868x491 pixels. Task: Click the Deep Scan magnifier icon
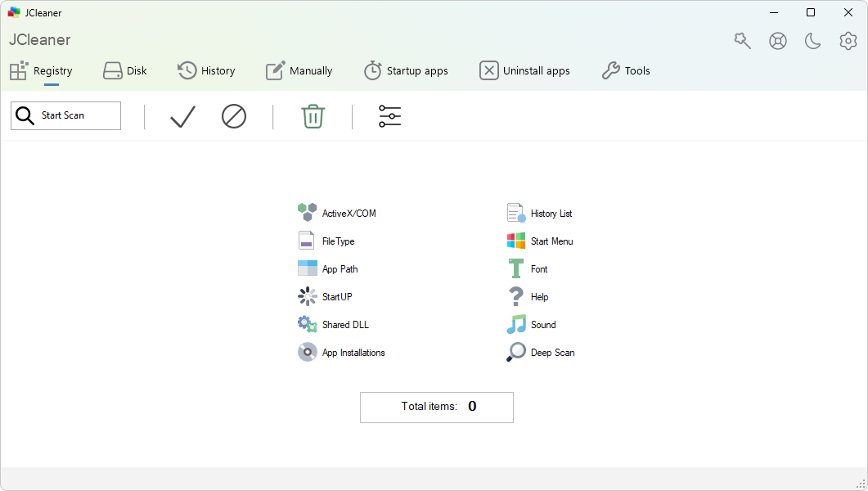pos(516,352)
